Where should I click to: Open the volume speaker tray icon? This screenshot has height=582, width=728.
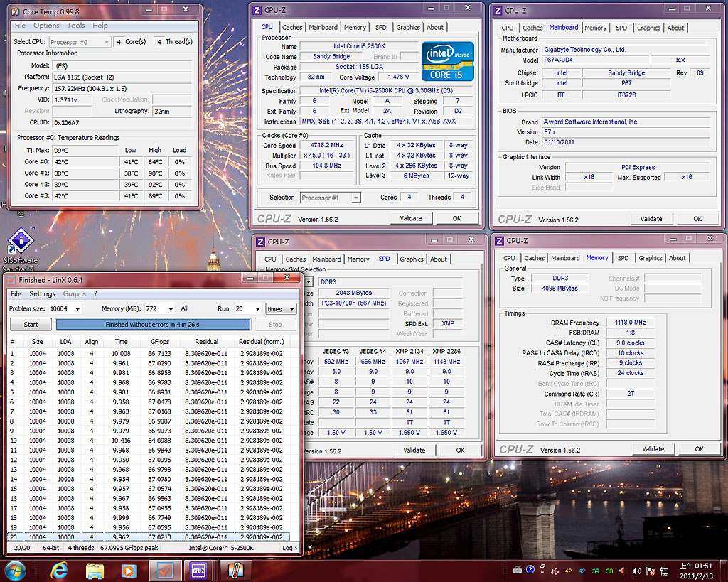tap(636, 571)
